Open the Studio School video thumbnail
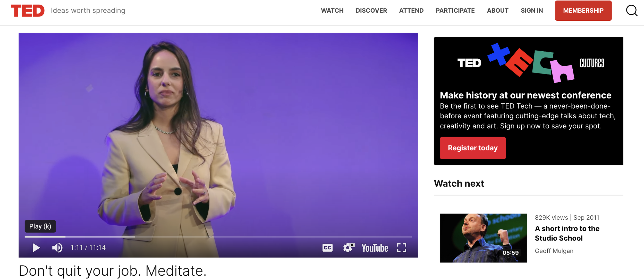The height and width of the screenshot is (279, 644). tap(483, 238)
